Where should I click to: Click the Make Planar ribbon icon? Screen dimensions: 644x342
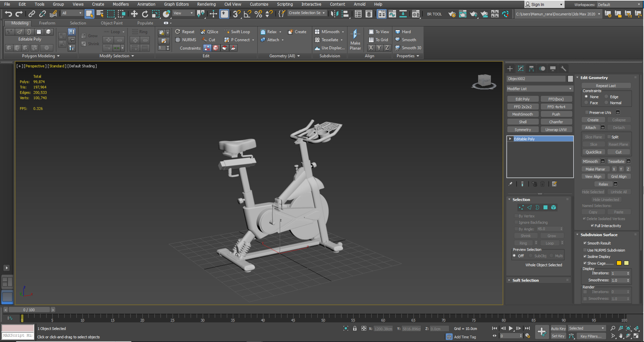[355, 40]
